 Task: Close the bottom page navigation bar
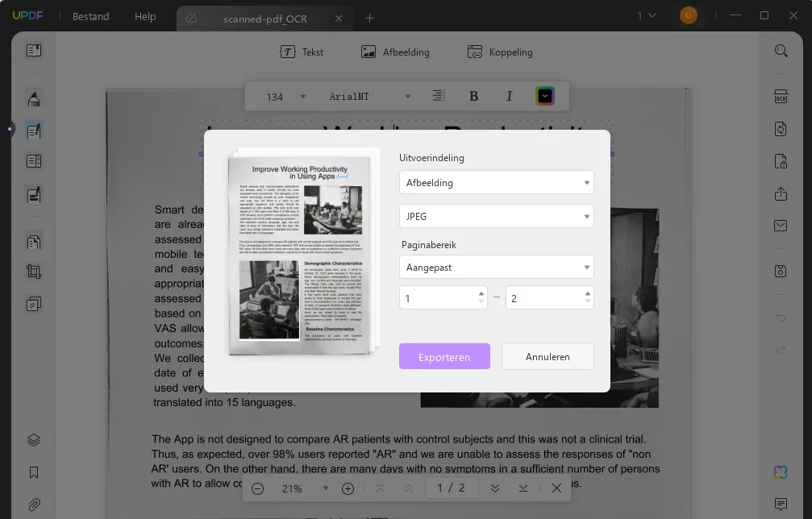pyautogui.click(x=556, y=488)
